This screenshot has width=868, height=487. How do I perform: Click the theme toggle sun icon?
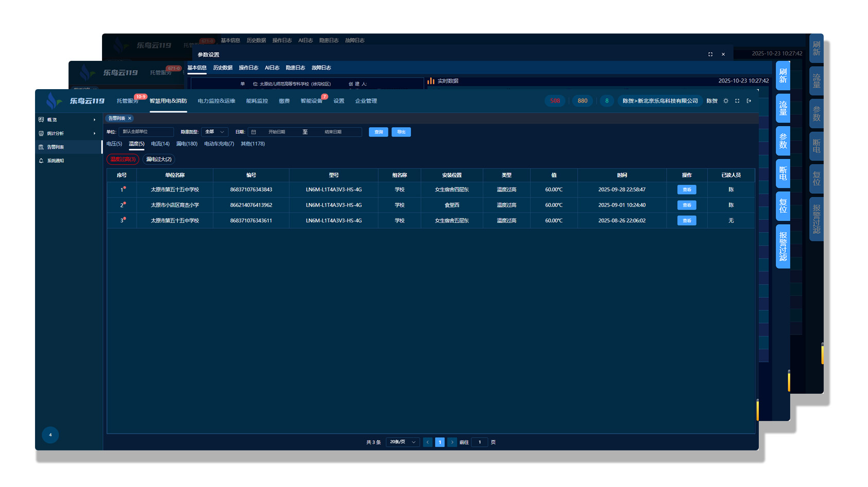tap(726, 101)
